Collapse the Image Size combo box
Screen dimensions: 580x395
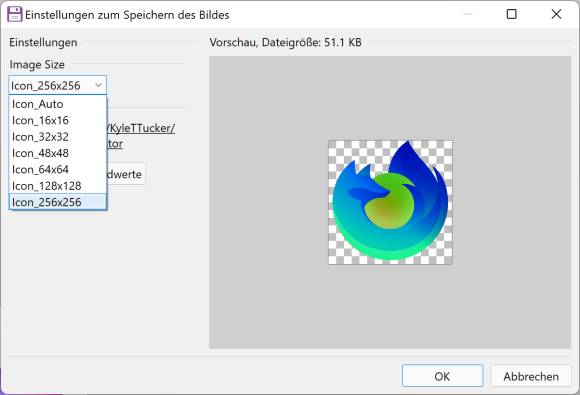pos(58,85)
